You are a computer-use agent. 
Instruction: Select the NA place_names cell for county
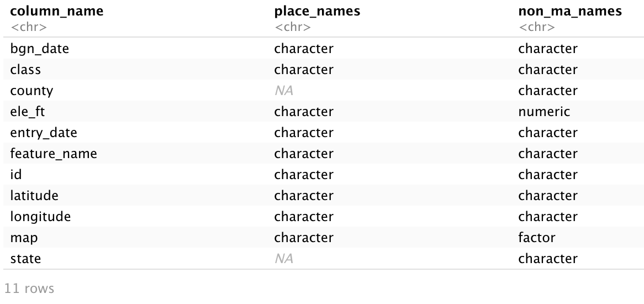[284, 91]
